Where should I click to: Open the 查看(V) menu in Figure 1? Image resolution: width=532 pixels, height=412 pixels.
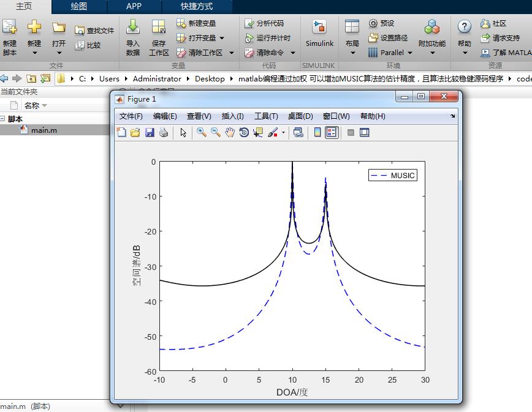click(199, 116)
